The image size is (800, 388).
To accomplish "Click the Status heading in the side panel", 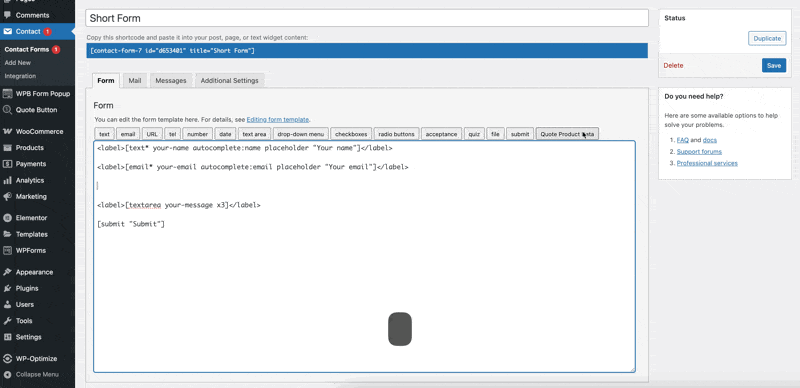I will 674,18.
